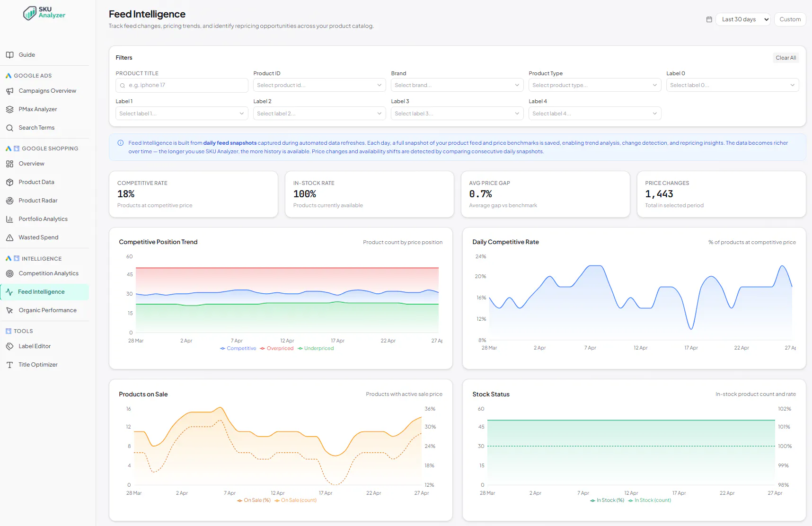This screenshot has width=812, height=526.
Task: Go to Wasted Spend page
Action: tap(45, 237)
